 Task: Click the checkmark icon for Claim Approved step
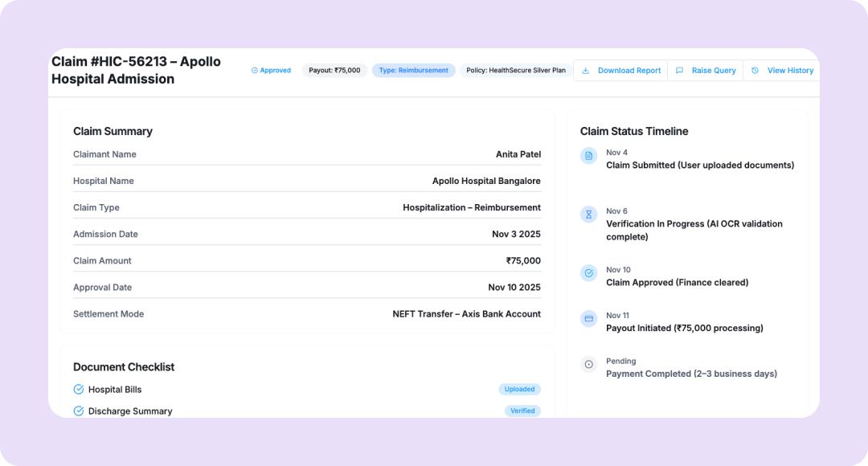tap(589, 273)
